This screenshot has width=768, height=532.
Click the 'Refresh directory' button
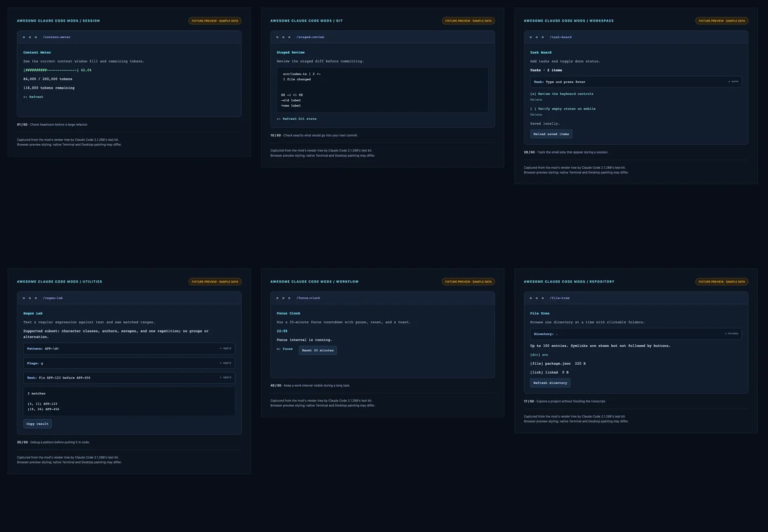tap(550, 383)
